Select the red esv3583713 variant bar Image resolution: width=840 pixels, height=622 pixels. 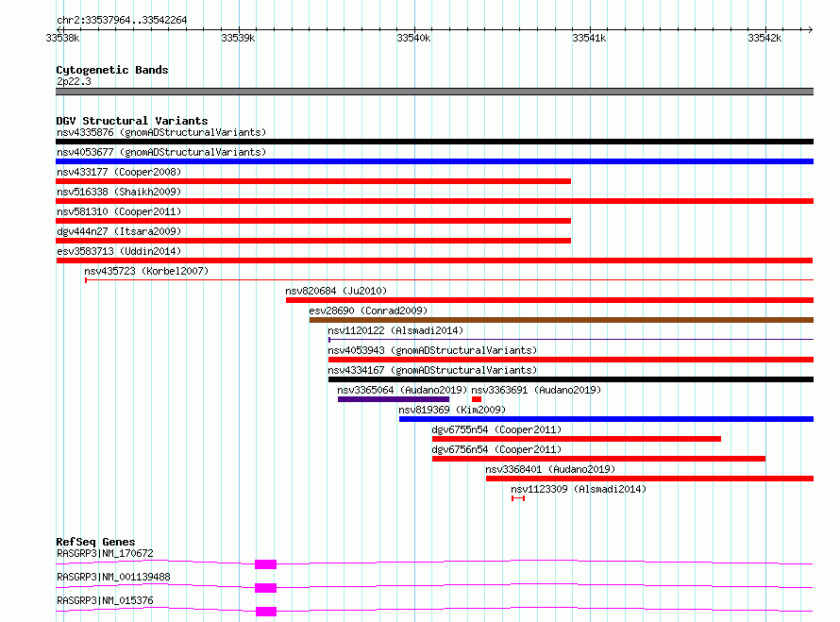pyautogui.click(x=434, y=261)
